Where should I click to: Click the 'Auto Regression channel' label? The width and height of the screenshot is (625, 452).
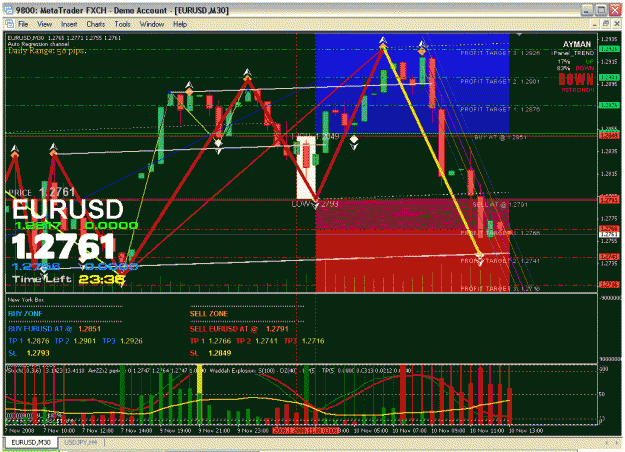38,44
